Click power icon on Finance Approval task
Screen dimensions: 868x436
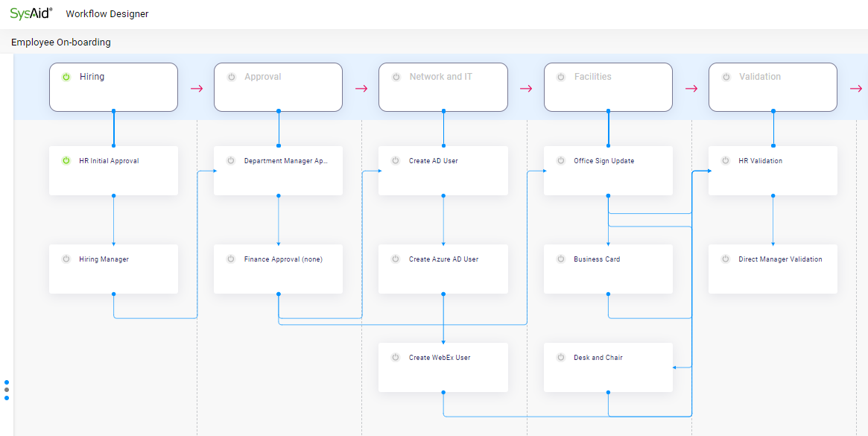231,259
